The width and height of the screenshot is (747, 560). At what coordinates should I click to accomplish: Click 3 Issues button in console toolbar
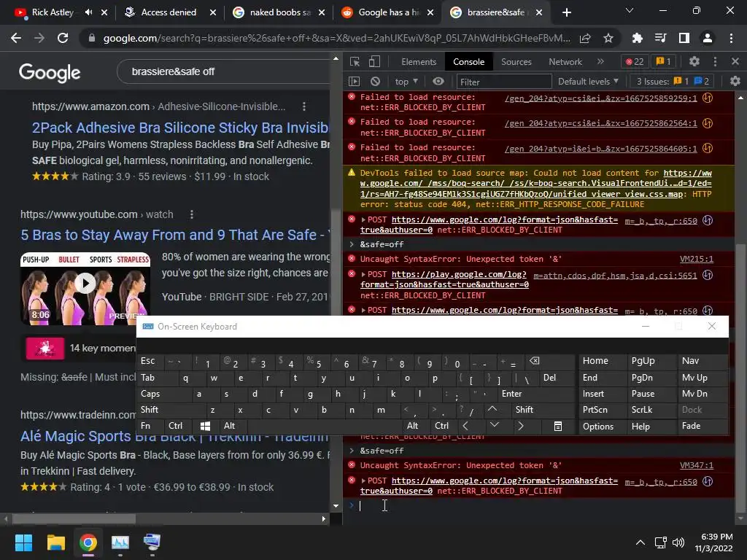[x=673, y=82]
